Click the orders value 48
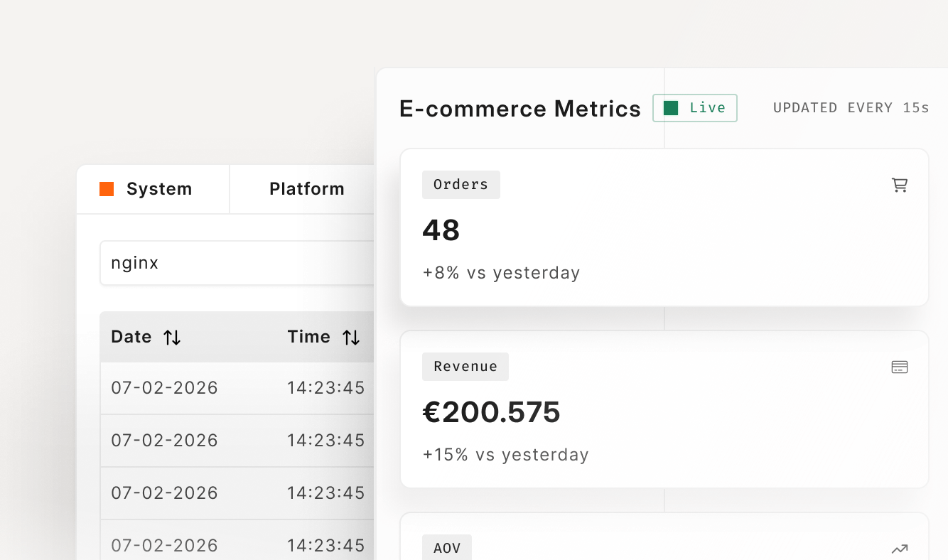This screenshot has height=560, width=948. point(441,230)
